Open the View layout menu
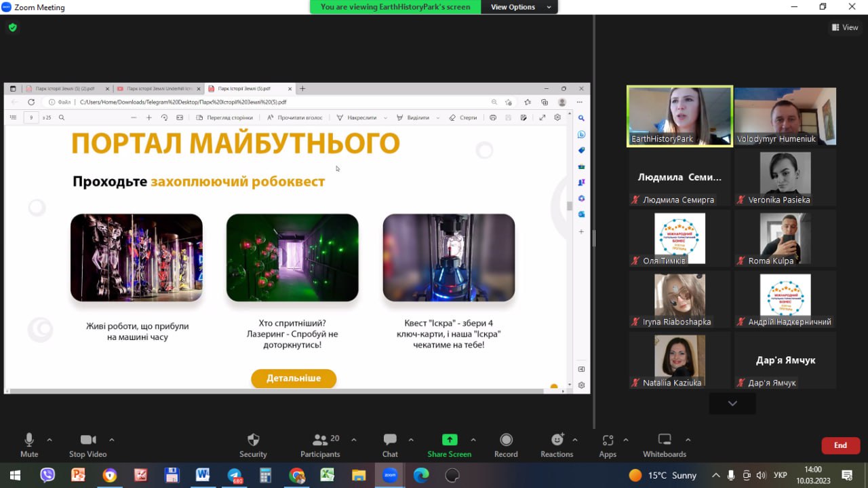 pyautogui.click(x=845, y=27)
